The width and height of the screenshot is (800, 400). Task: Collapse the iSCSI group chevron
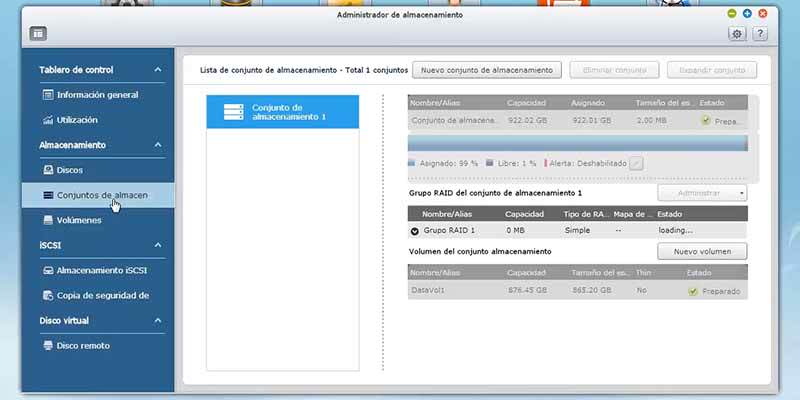[x=158, y=245]
